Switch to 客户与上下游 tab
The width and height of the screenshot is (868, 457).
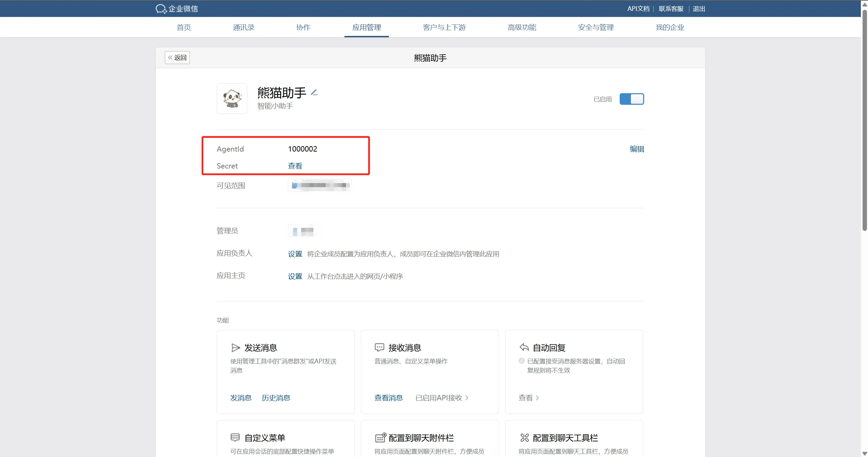pyautogui.click(x=444, y=27)
